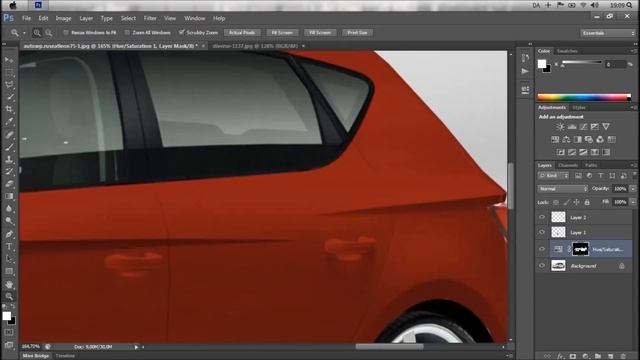Viewport: 640px width, 360px height.
Task: Click the Print Size button
Action: [x=357, y=33]
